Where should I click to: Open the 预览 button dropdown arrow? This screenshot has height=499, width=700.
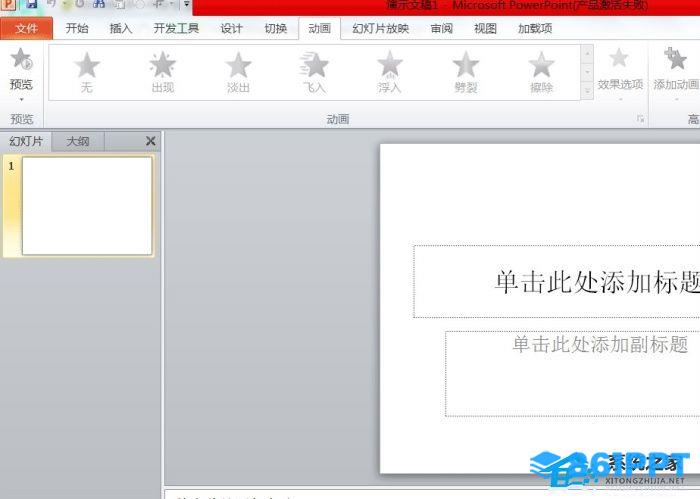21,99
